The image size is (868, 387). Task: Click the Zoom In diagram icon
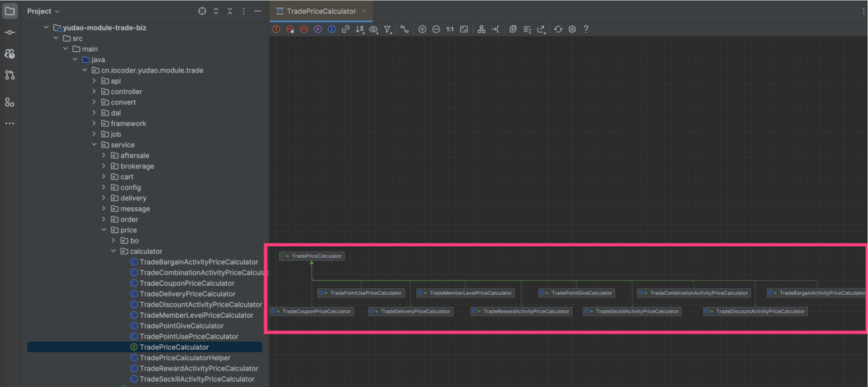point(422,29)
